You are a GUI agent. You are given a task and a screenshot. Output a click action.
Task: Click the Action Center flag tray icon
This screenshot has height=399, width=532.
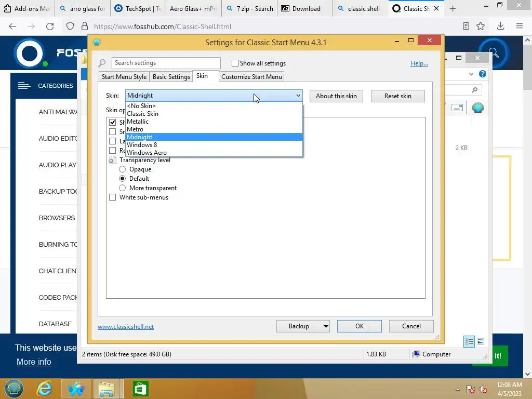(470, 389)
